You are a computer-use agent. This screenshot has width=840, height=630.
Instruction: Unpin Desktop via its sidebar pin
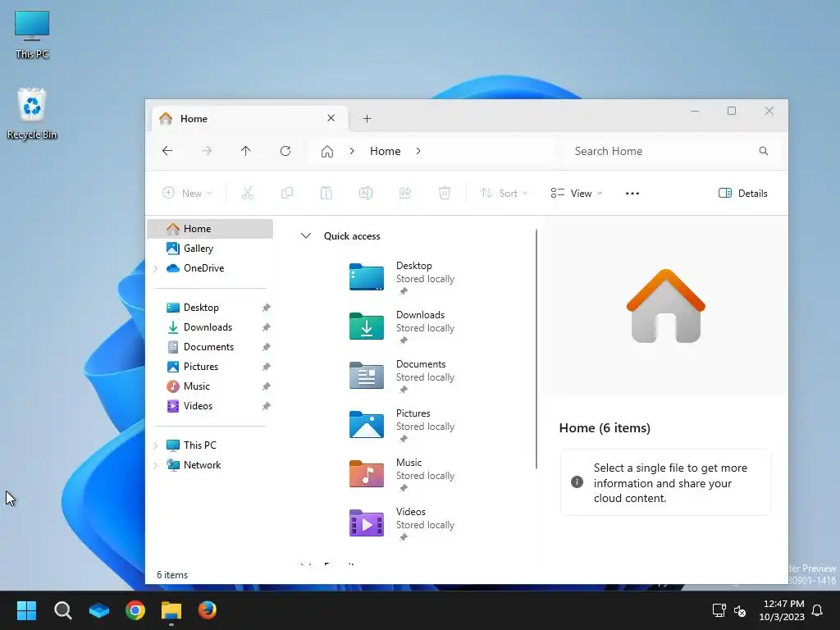267,308
